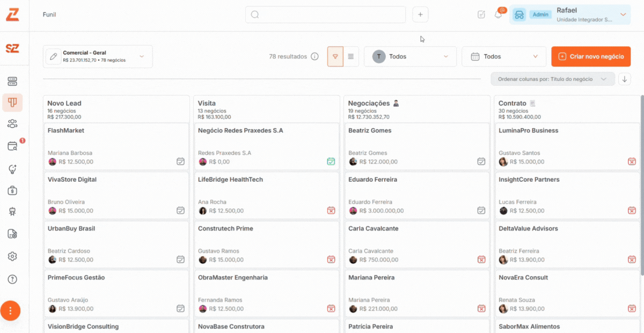Open the PrimeFocus Gestão deal card
The height and width of the screenshot is (333, 644).
[x=116, y=293]
